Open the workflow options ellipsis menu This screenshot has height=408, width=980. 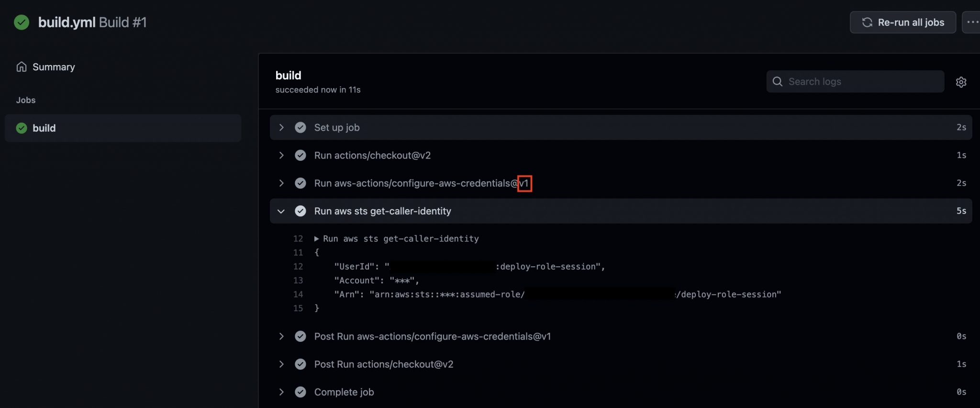(972, 22)
